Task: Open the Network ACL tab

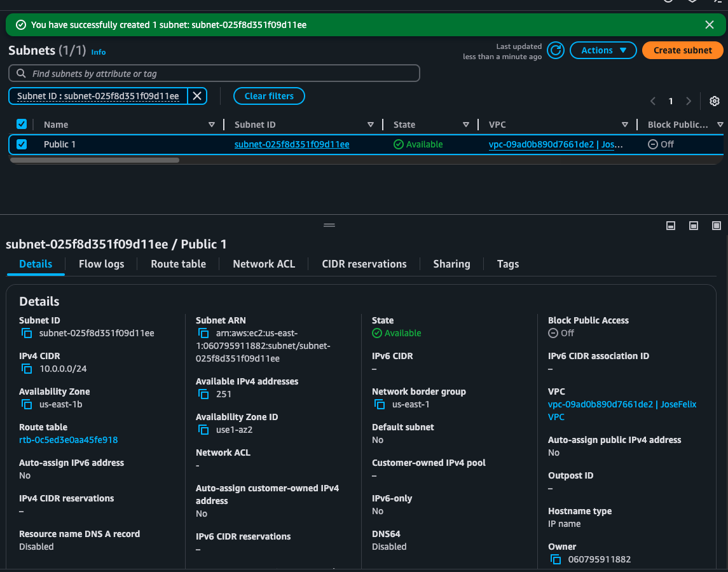Action: click(x=264, y=264)
